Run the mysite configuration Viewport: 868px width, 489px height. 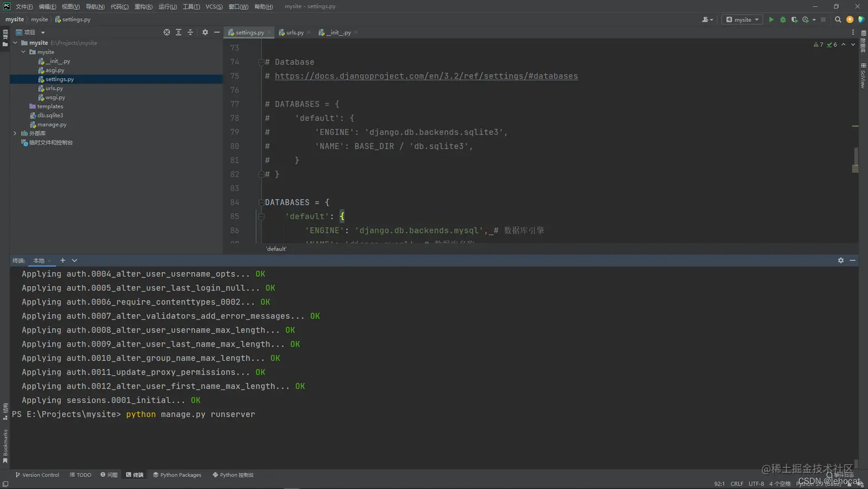point(771,20)
